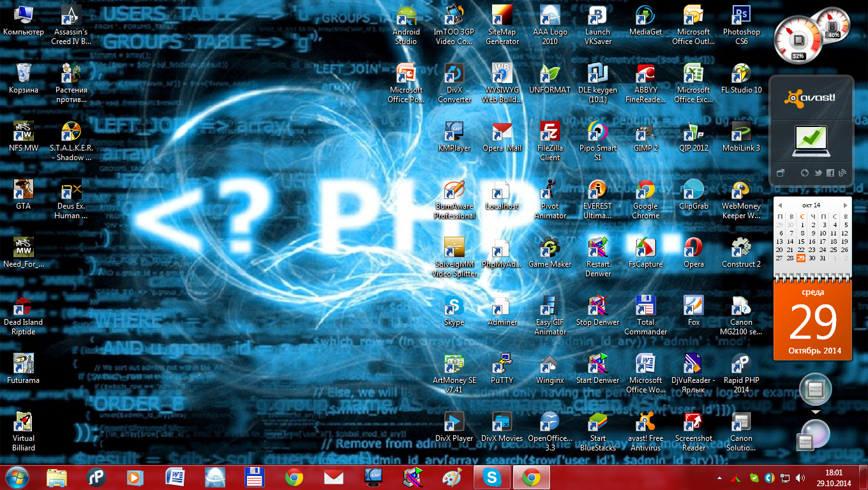The height and width of the screenshot is (490, 868).
Task: Select the Компьютер desktop icon
Action: tap(23, 21)
